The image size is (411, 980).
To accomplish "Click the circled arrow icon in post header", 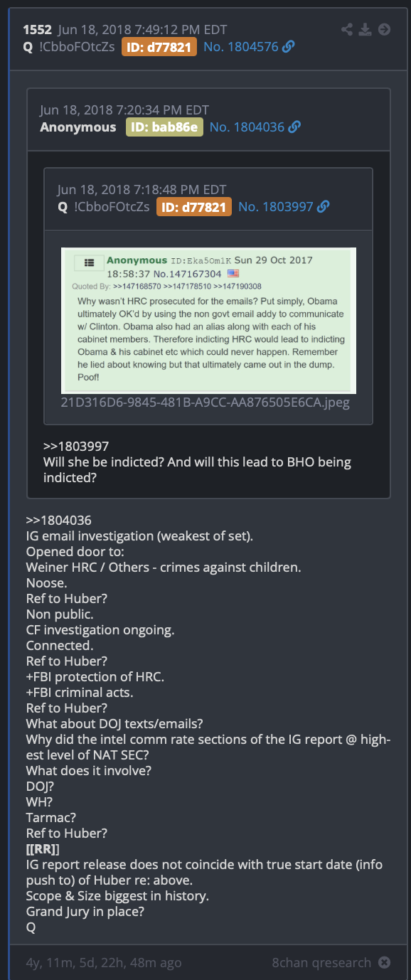I will (x=384, y=29).
